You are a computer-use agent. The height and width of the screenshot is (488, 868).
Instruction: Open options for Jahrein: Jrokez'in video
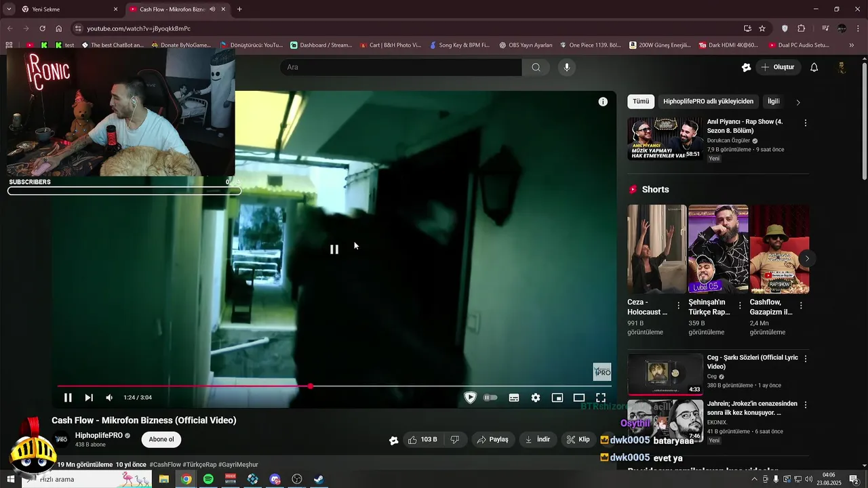coord(806,405)
